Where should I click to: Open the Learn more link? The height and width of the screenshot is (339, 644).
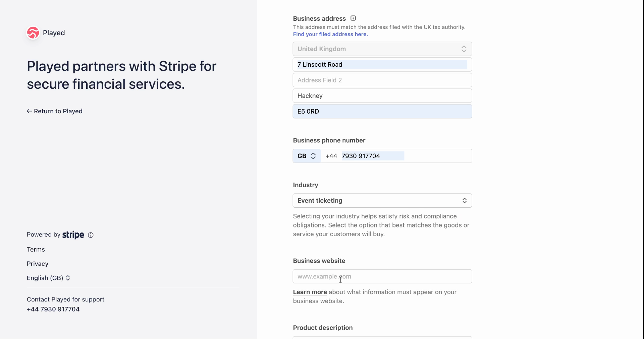click(310, 292)
